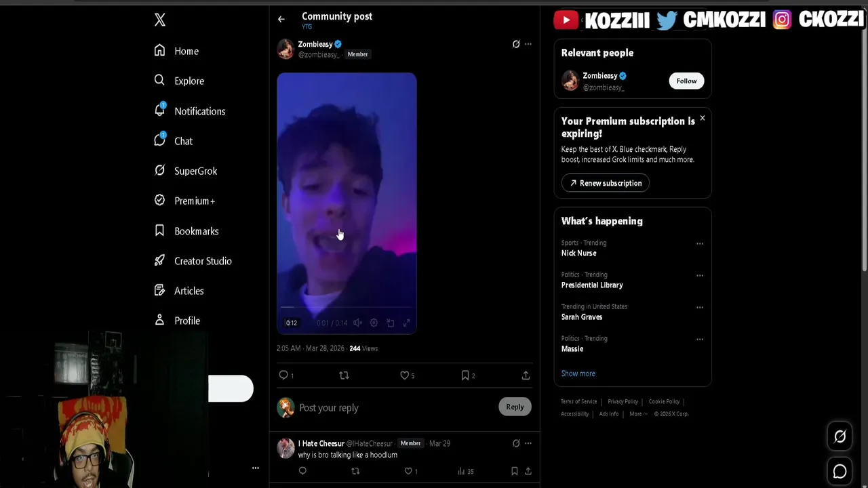
Task: Open the floating chat messages icon
Action: [840, 471]
